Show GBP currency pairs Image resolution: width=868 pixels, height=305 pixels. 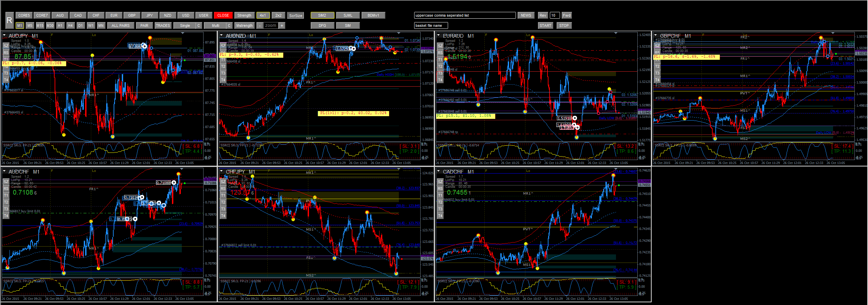[x=132, y=15]
